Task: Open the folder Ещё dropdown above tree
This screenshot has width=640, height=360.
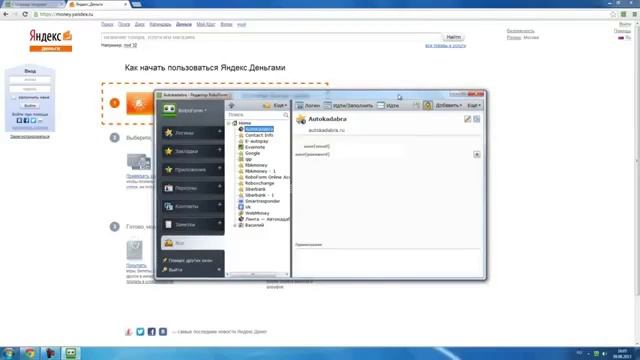Action: (x=275, y=105)
